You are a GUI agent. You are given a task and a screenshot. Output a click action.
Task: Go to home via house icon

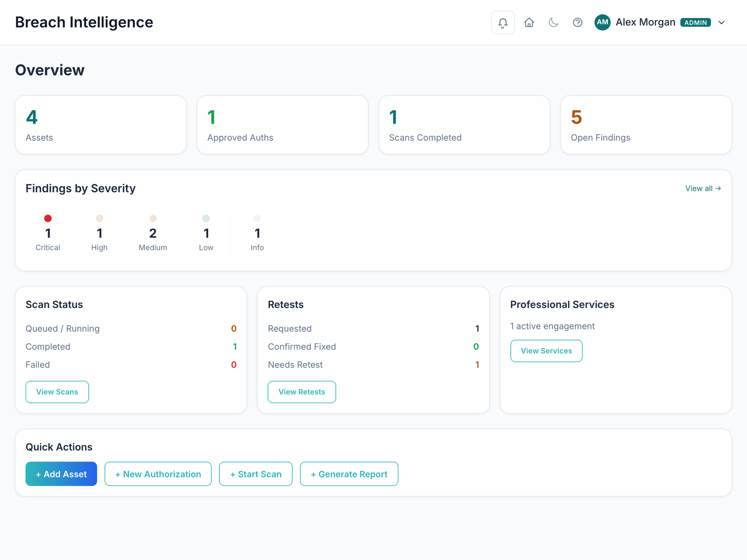(x=529, y=22)
